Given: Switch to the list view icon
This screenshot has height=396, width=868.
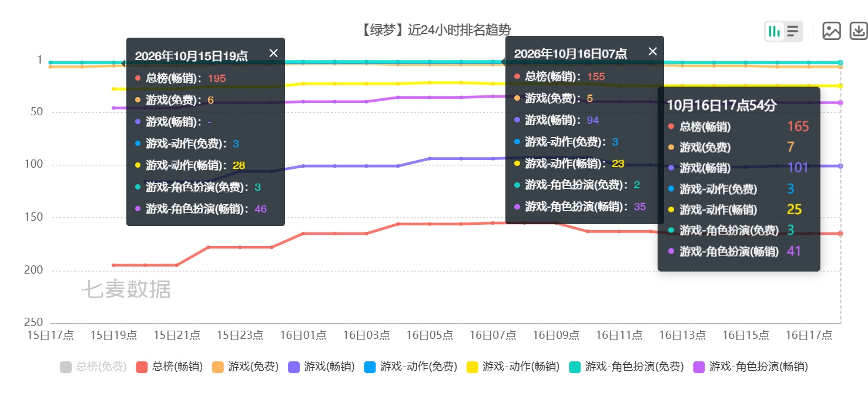Looking at the screenshot, I should point(793,31).
